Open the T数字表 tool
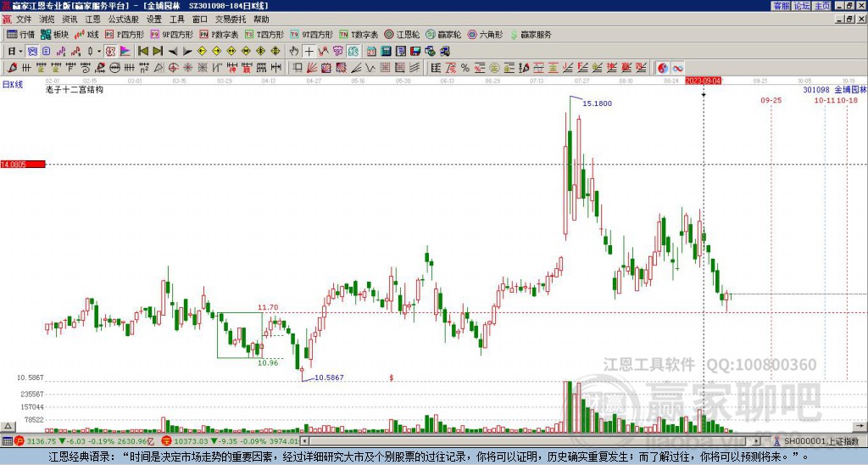 tap(359, 34)
